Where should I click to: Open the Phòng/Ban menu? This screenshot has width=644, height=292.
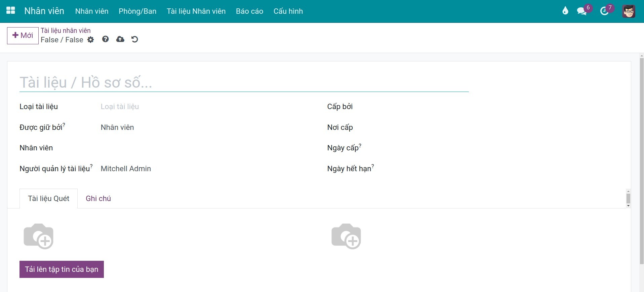point(137,11)
